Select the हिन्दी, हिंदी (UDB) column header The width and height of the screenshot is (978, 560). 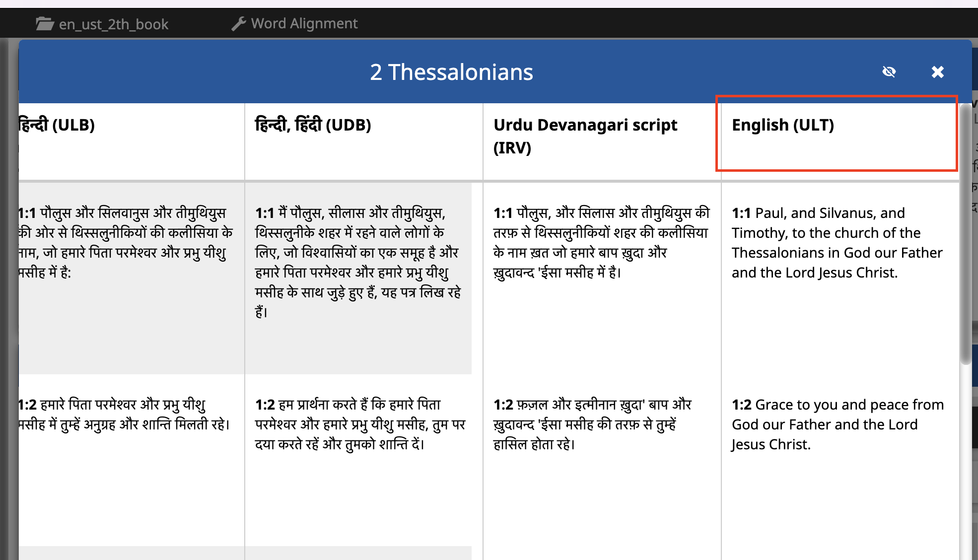313,125
